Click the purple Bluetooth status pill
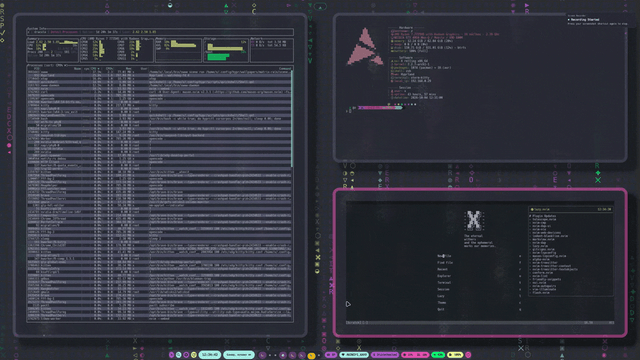This screenshot has width=640, height=360. coord(384,355)
